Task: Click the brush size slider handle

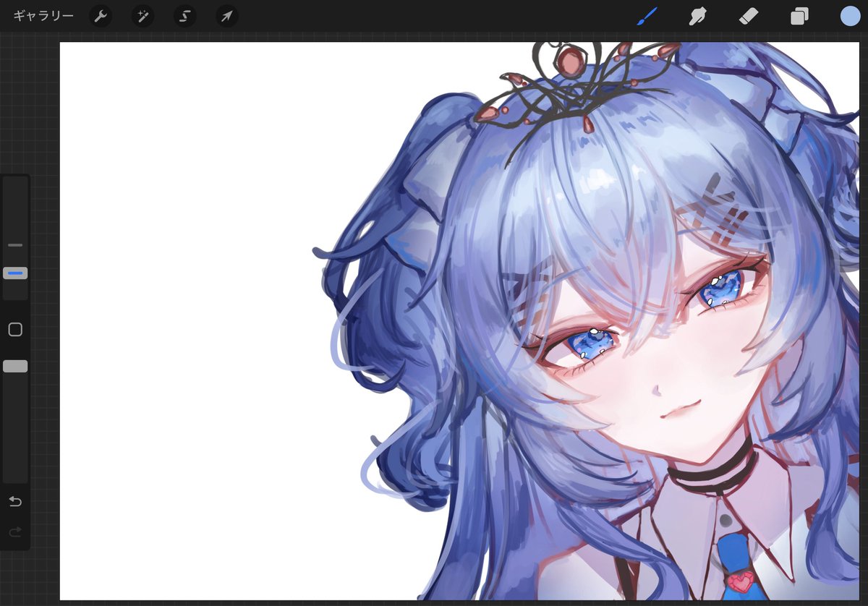Action: 15,273
